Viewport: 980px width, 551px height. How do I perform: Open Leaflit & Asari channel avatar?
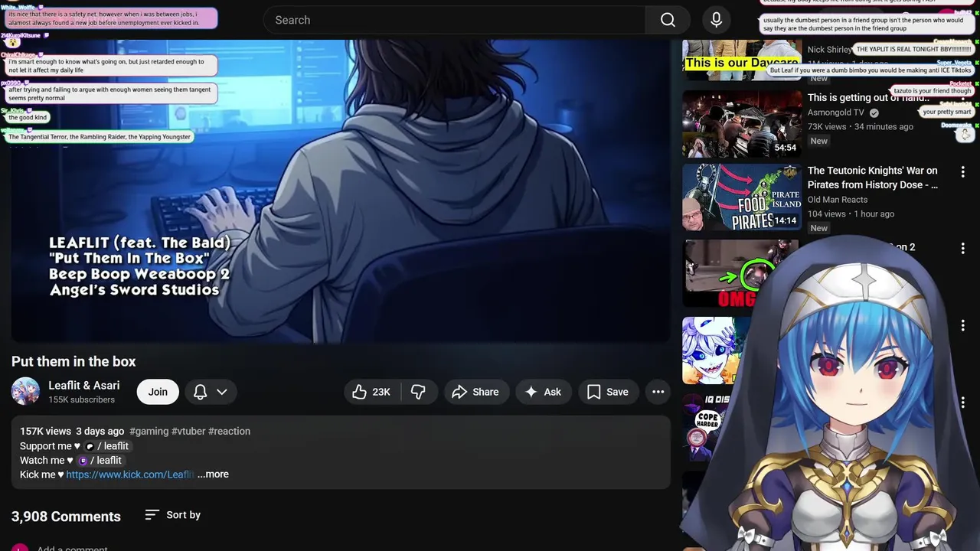click(25, 391)
